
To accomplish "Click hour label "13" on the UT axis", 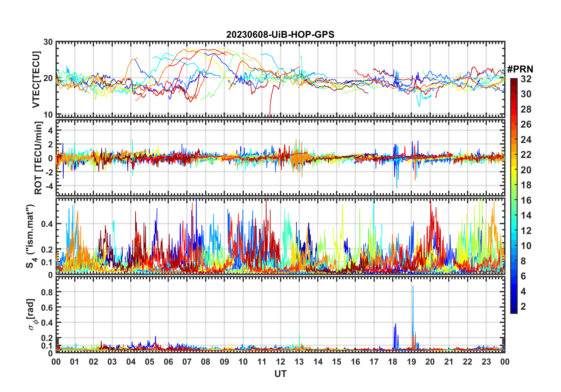I will pos(299,362).
